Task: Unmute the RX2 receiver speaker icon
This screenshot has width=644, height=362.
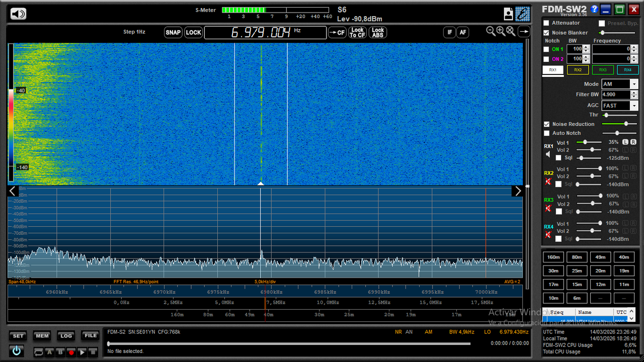Action: click(548, 181)
